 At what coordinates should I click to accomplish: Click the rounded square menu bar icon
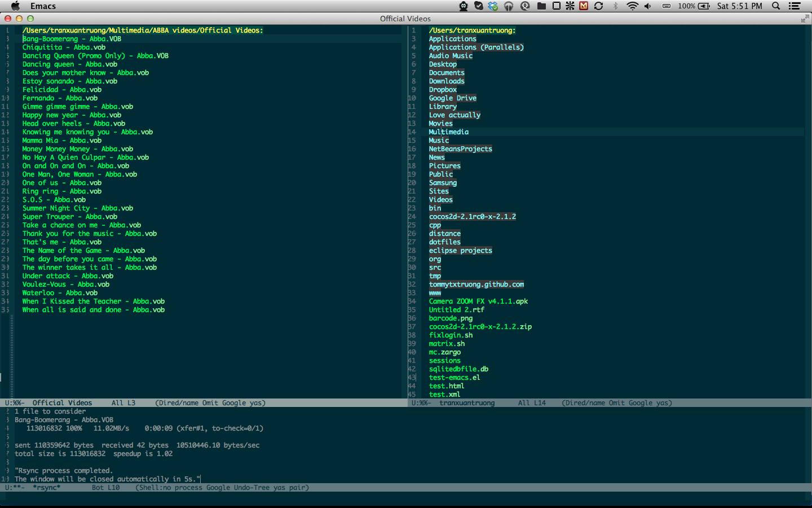pos(557,6)
